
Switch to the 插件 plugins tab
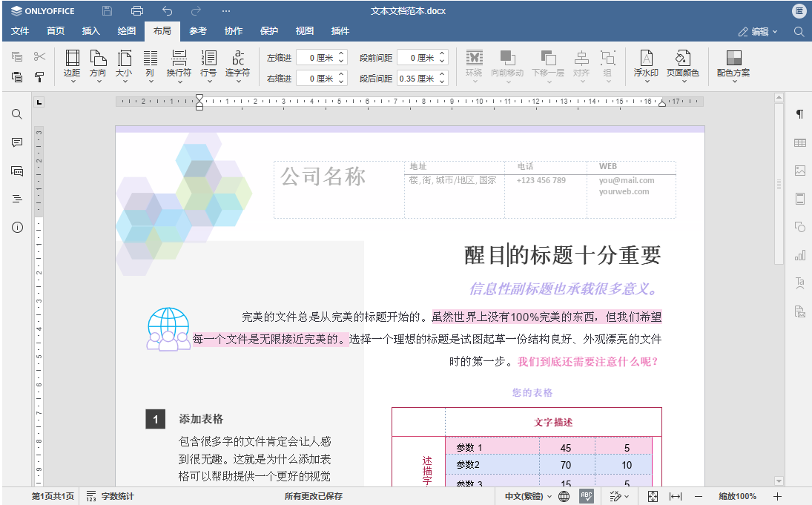(x=340, y=31)
